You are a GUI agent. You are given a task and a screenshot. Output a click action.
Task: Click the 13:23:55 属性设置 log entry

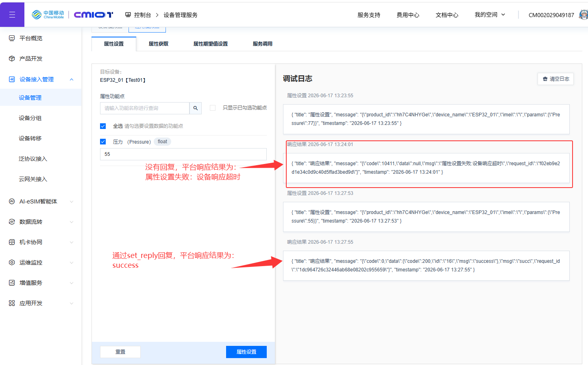click(426, 119)
